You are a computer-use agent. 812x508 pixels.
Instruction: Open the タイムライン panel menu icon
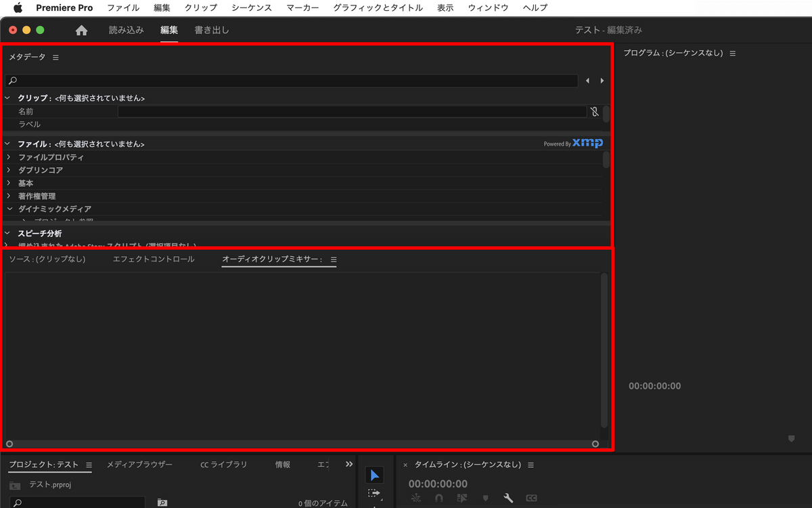coord(531,465)
